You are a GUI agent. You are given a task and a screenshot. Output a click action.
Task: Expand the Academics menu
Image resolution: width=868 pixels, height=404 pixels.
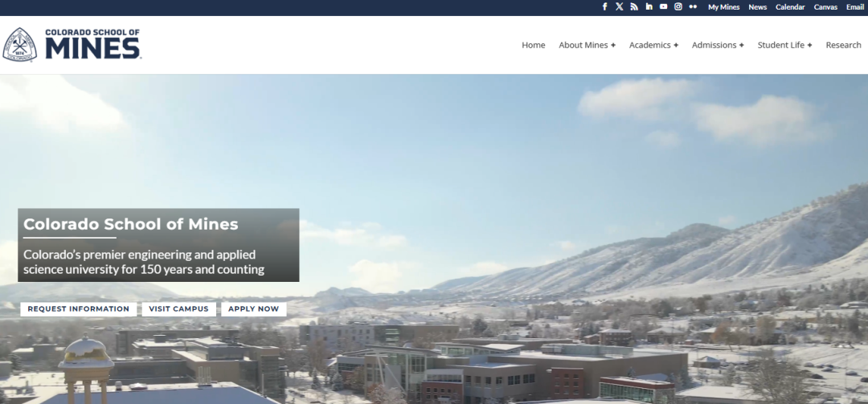point(653,45)
